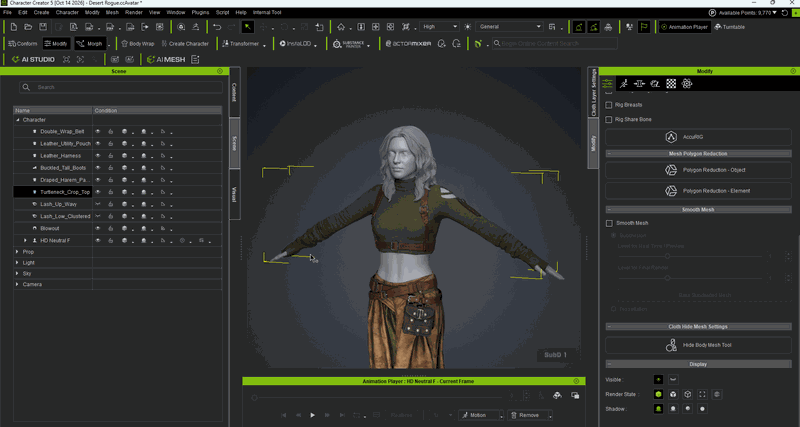Click the Save Project floppy icon
Screen dimensions: 800x427
(43, 27)
